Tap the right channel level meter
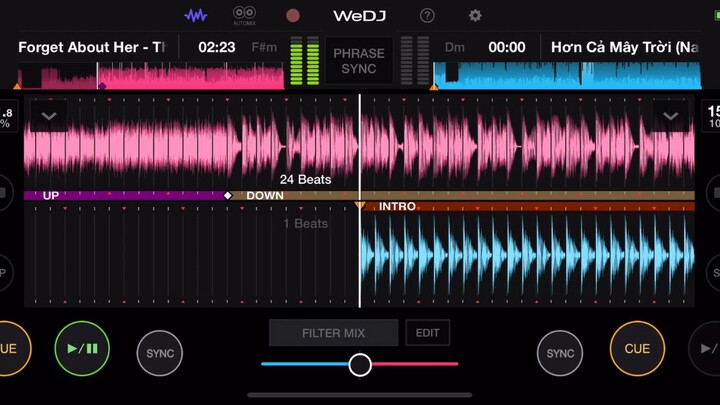This screenshot has width=720, height=405. (415, 61)
